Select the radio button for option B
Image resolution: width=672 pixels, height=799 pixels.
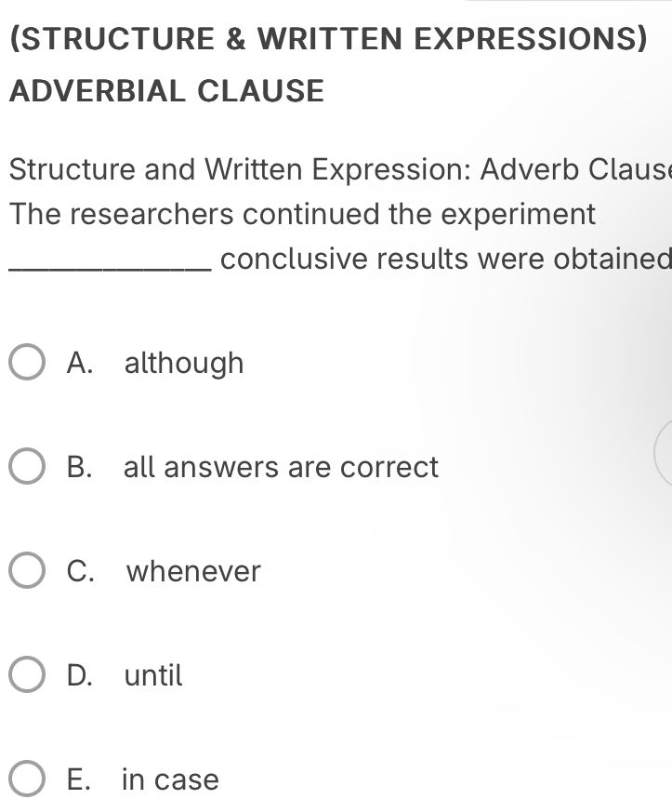(x=26, y=466)
